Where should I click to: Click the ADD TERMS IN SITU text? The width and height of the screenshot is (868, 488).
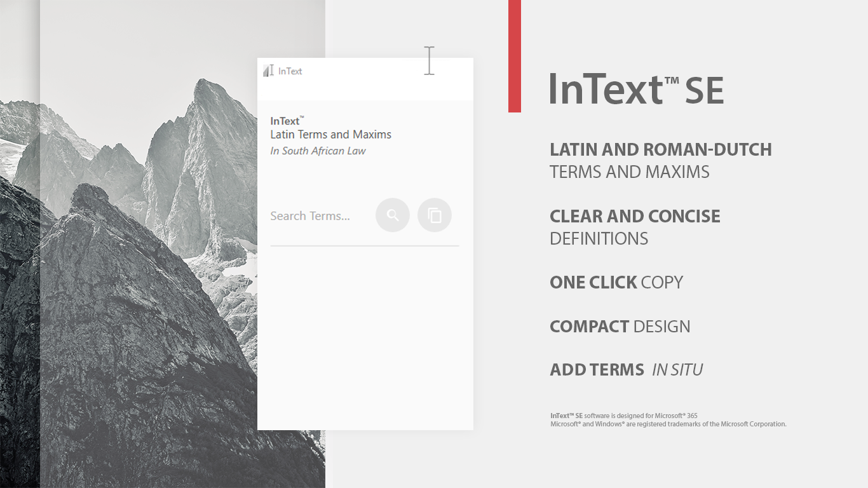coord(626,370)
